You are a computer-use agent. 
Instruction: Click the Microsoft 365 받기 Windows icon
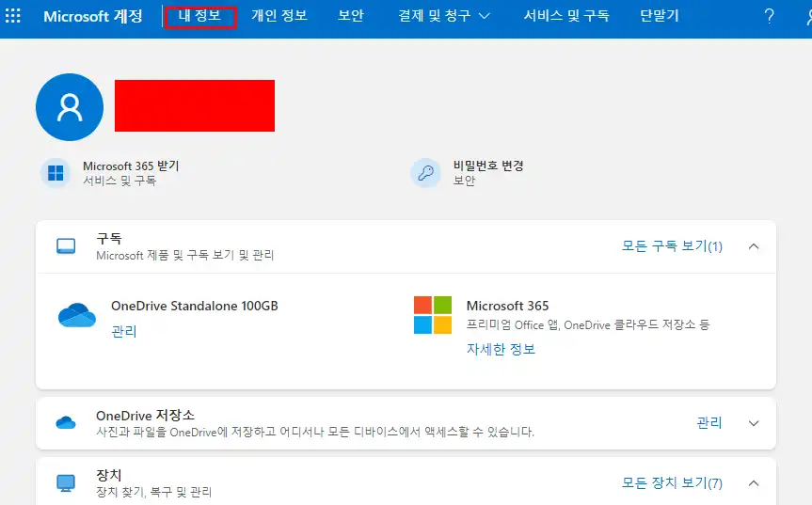pyautogui.click(x=56, y=173)
